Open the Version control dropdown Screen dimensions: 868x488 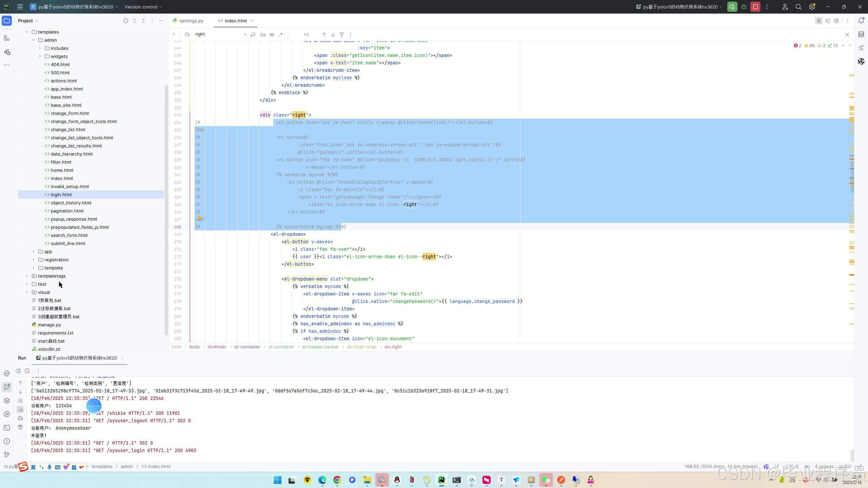click(143, 7)
